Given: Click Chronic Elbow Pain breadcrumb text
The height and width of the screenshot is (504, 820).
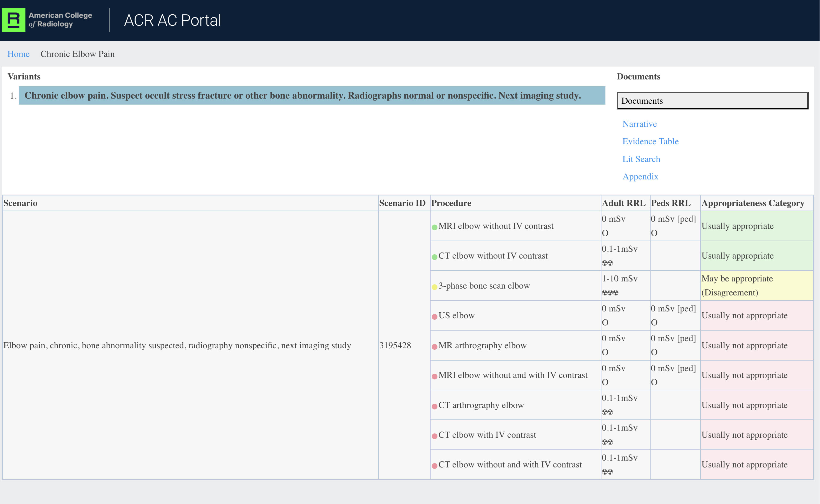Looking at the screenshot, I should coord(77,54).
